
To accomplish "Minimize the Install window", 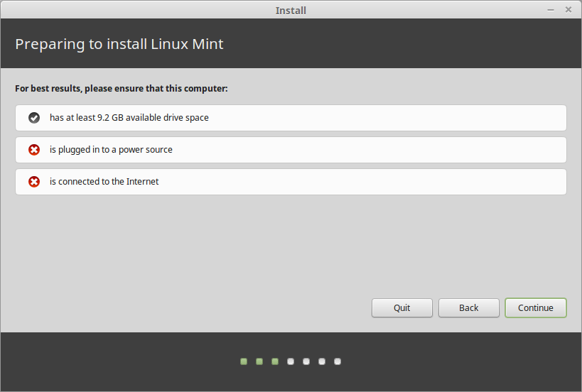I will point(551,10).
